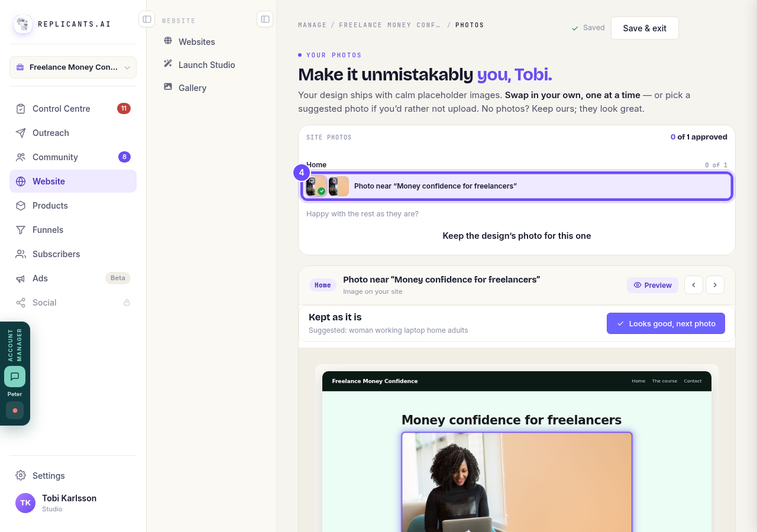Click the purple Home tag beside the photo title

pos(323,285)
